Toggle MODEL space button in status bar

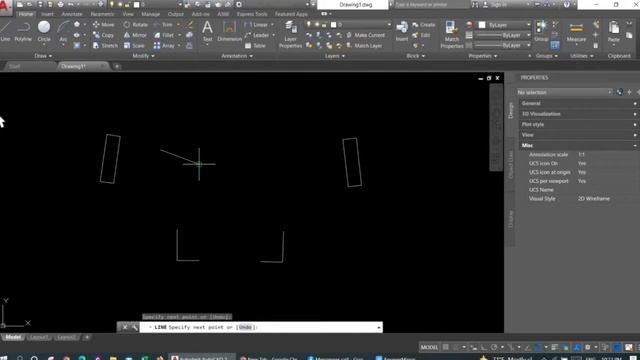429,347
